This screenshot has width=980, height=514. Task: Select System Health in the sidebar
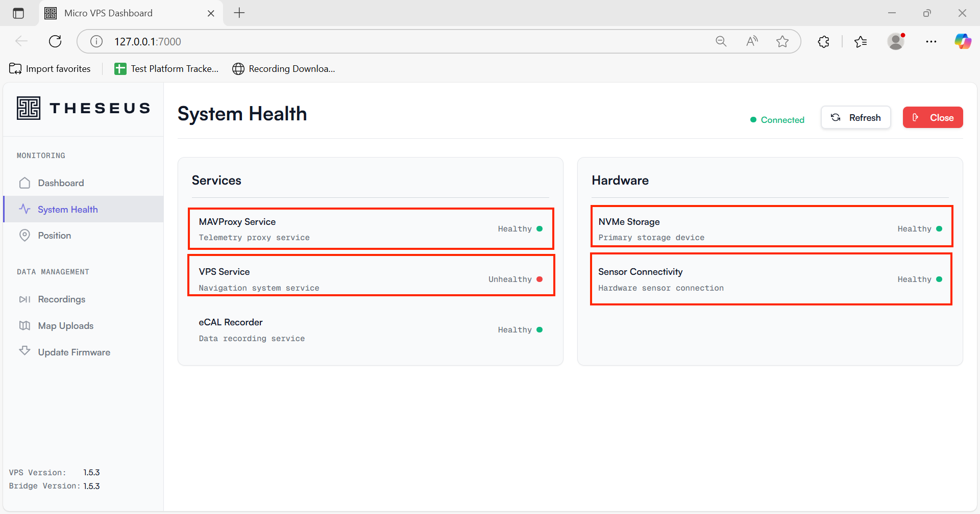[x=67, y=210]
